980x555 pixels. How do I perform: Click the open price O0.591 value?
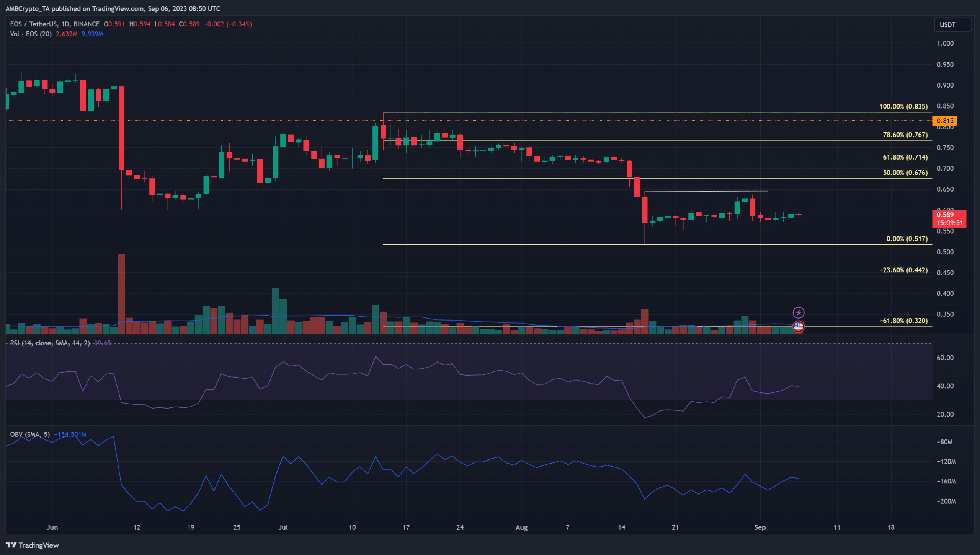tap(114, 24)
